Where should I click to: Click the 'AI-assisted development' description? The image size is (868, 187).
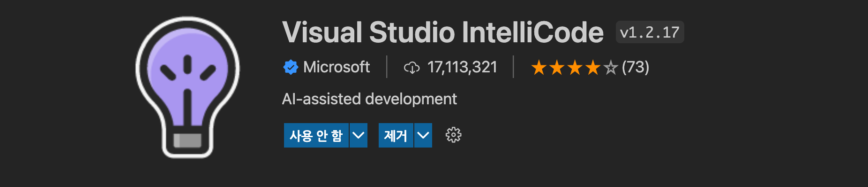[369, 99]
